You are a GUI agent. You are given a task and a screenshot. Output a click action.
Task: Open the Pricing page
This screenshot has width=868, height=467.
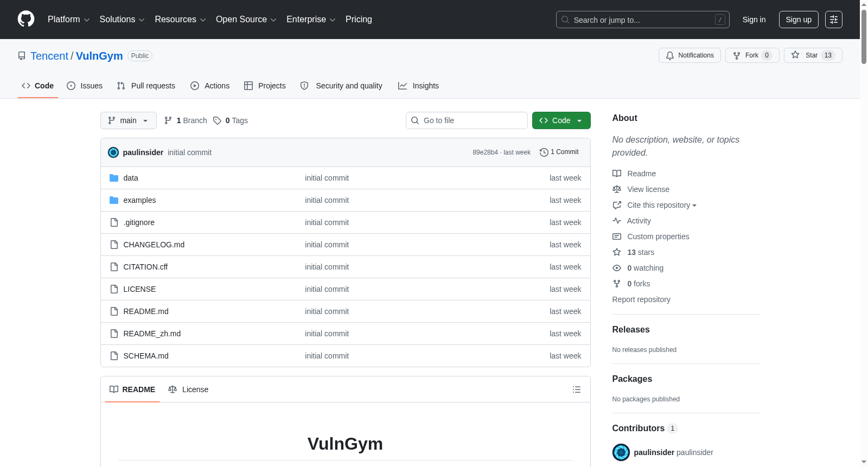pos(359,20)
